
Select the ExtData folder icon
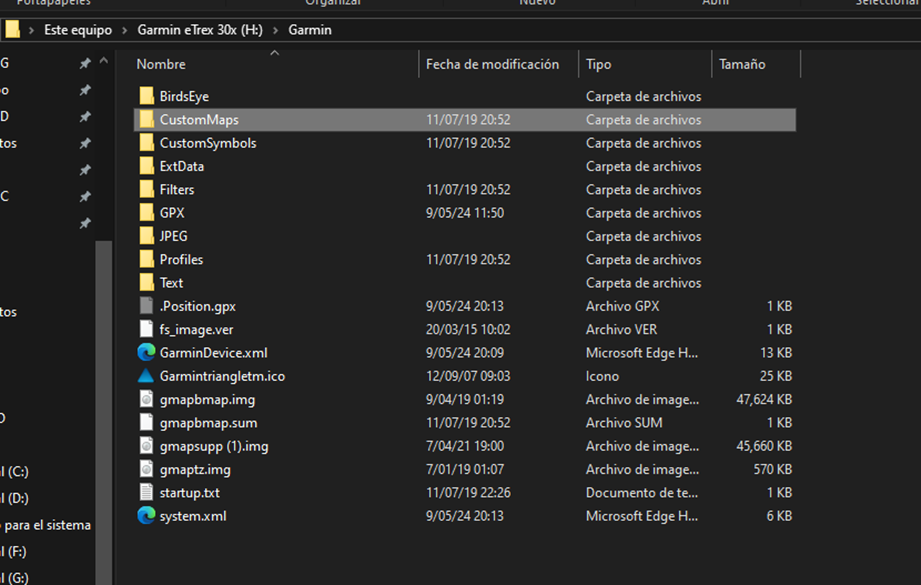click(x=146, y=166)
